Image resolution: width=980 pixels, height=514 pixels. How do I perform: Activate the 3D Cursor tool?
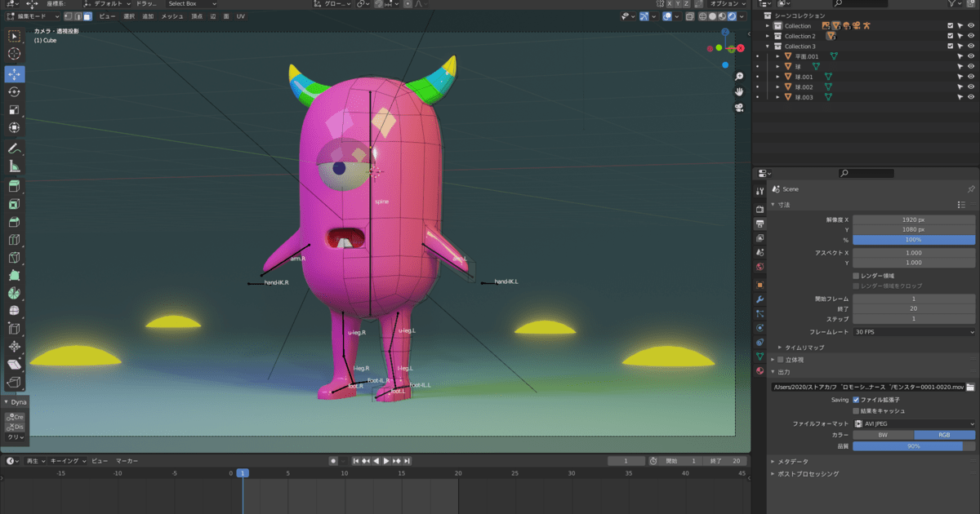click(14, 54)
